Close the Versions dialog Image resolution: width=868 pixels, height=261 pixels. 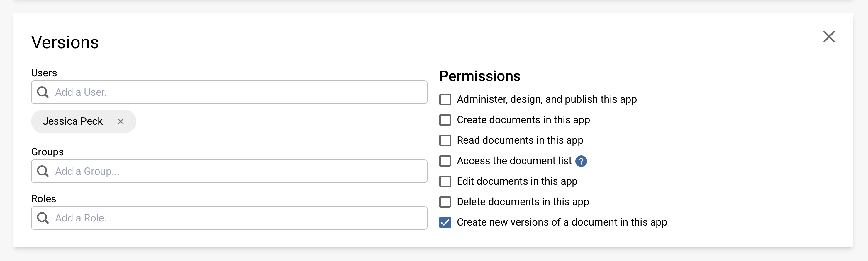point(829,37)
